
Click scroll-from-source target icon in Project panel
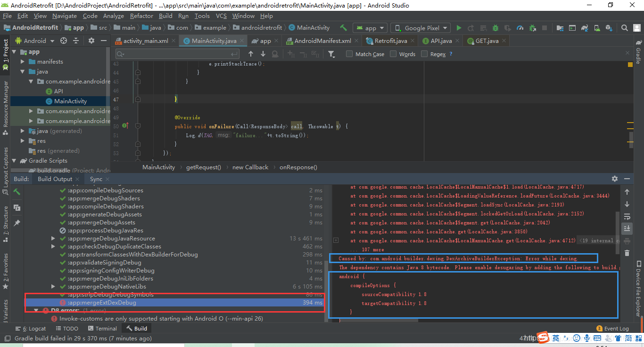[x=64, y=41]
